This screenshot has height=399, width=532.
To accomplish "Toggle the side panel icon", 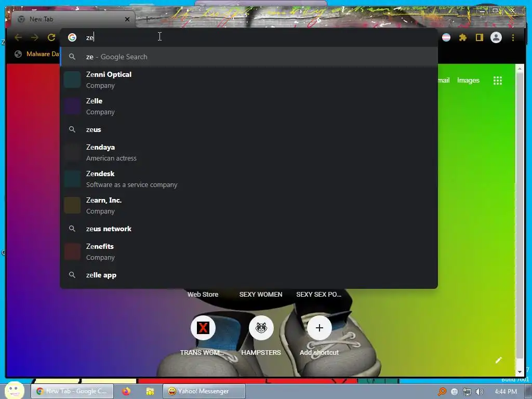I will pyautogui.click(x=479, y=37).
